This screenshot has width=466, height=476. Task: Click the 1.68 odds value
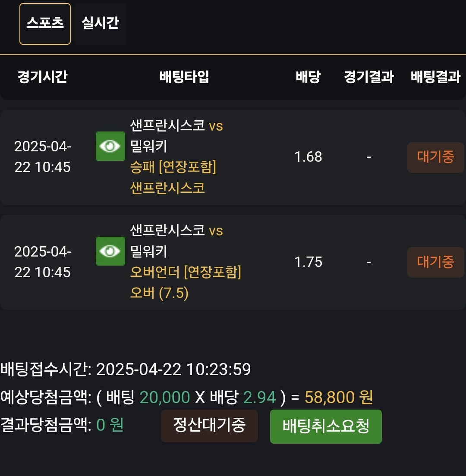[x=308, y=157]
